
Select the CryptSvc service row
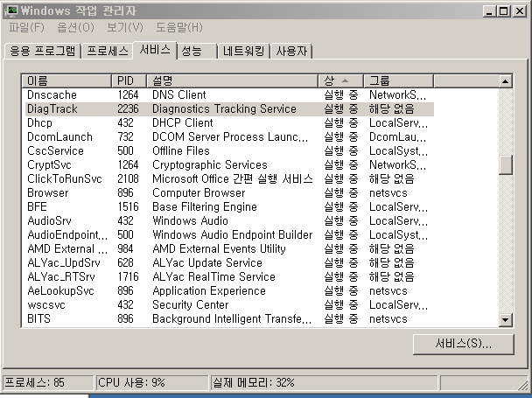229,164
